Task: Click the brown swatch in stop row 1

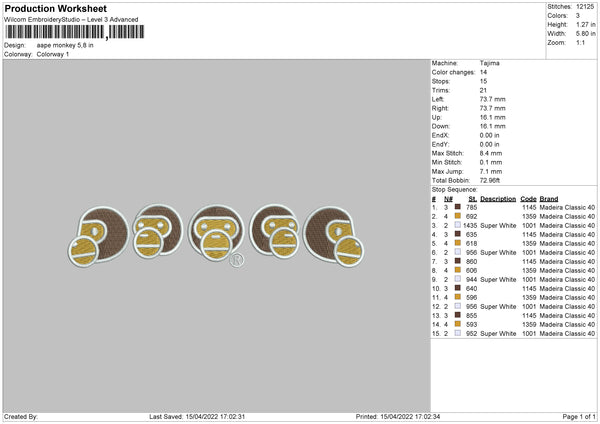Action: coord(457,207)
